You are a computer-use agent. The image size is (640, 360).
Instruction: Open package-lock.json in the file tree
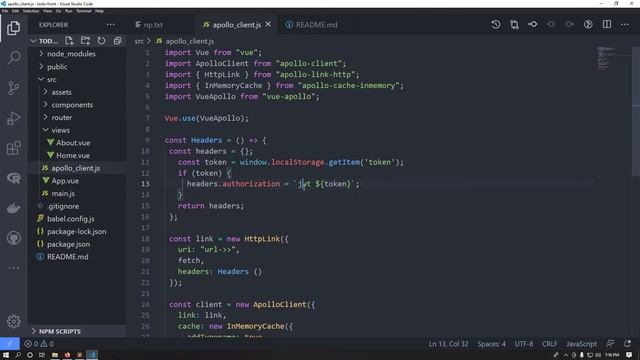(77, 231)
